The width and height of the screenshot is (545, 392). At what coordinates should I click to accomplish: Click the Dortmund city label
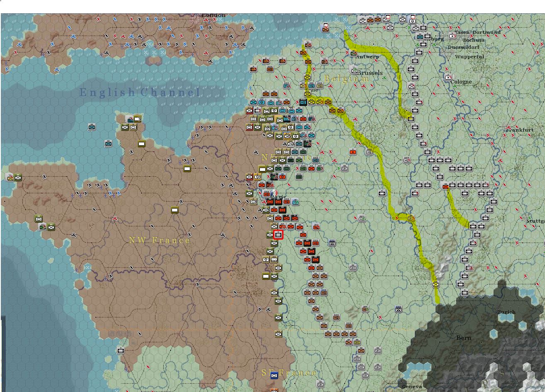coord(487,32)
